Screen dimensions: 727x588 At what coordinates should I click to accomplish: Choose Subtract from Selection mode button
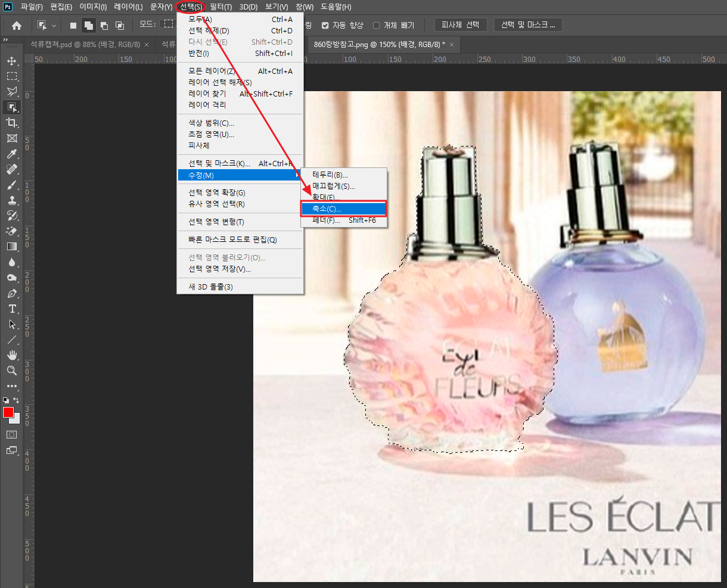coord(104,25)
